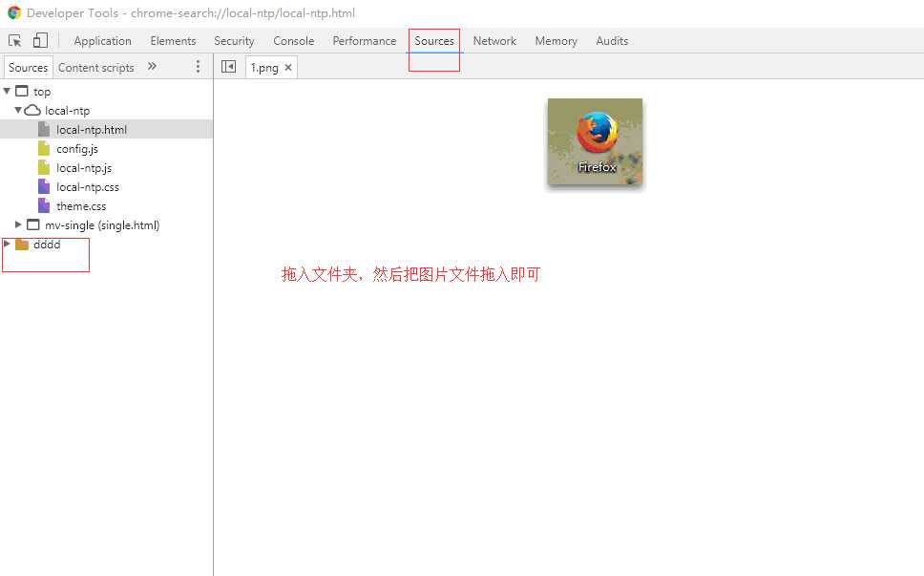
Task: Switch to the Console tab
Action: [x=293, y=41]
